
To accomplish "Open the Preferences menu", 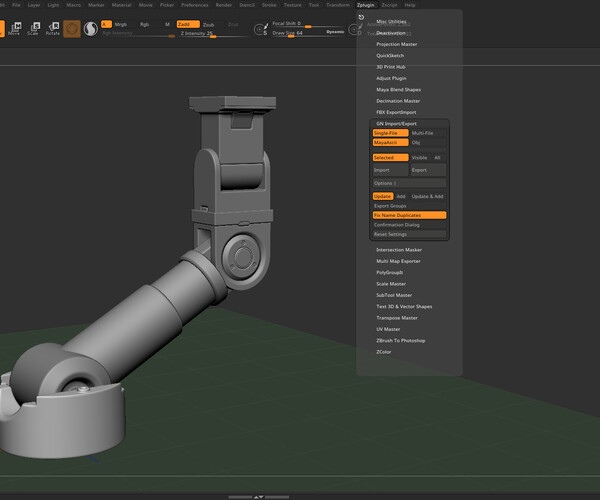I will 194,5.
